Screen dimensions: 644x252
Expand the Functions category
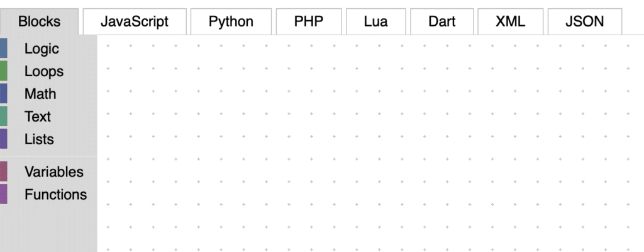(x=55, y=194)
